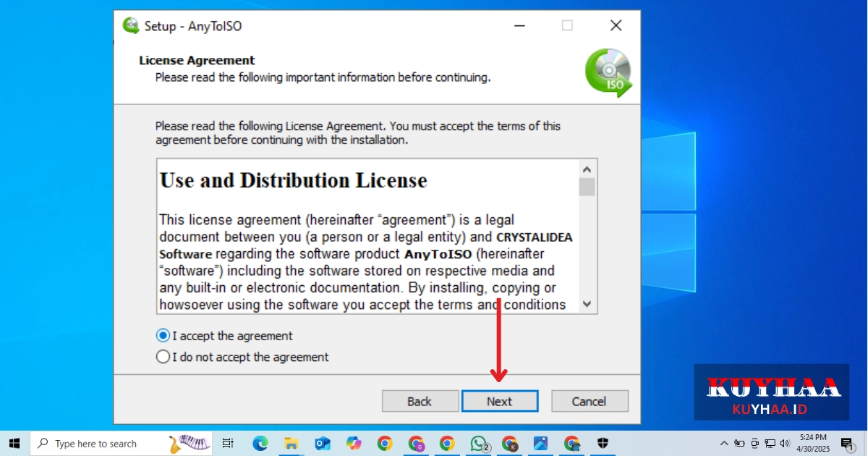Open Microsoft Edge from the taskbar
868x456 pixels.
[x=260, y=443]
